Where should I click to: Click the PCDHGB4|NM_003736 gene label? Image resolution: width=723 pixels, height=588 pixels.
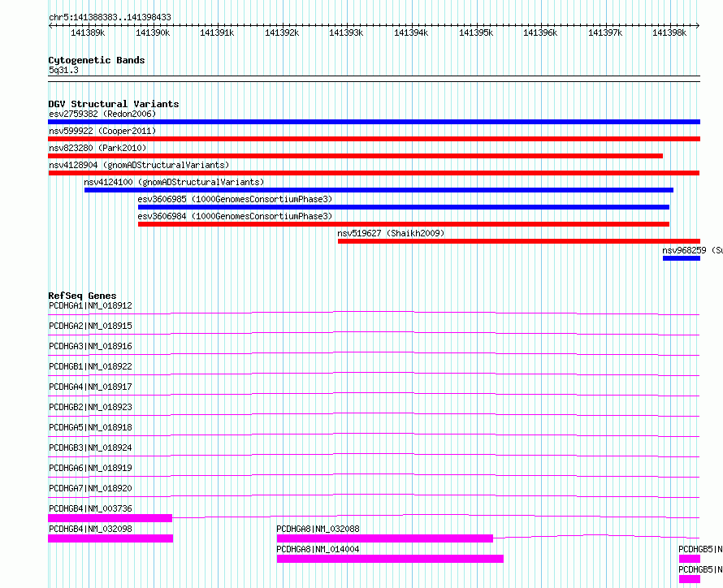pyautogui.click(x=90, y=508)
